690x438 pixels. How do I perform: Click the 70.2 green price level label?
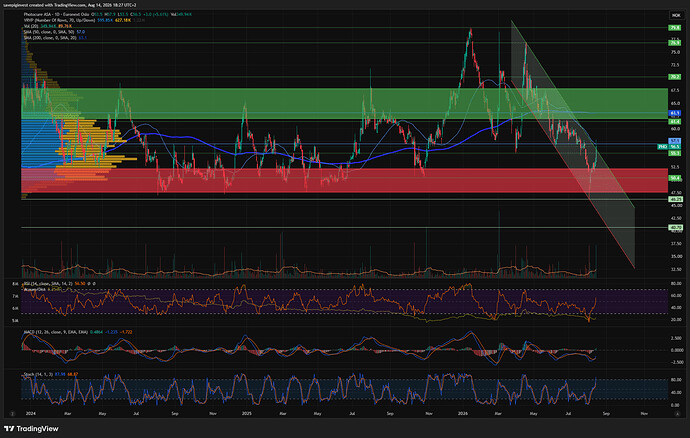pos(675,77)
